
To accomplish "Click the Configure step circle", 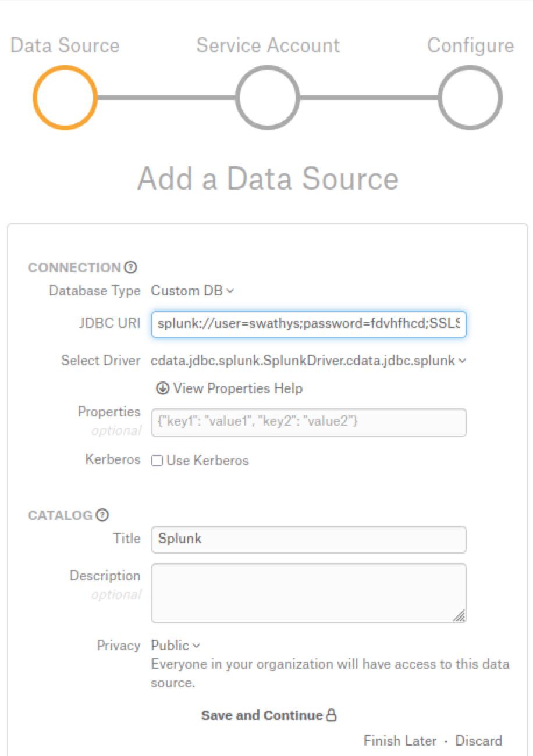I will pos(470,97).
